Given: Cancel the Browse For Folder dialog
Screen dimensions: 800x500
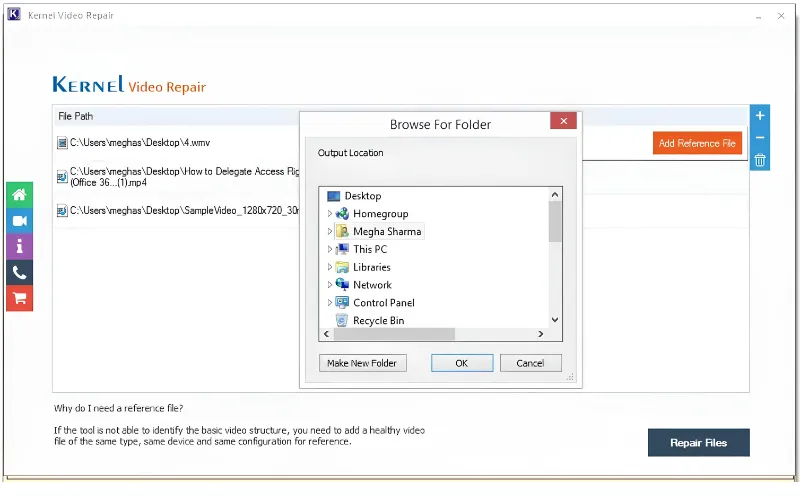Looking at the screenshot, I should click(530, 363).
